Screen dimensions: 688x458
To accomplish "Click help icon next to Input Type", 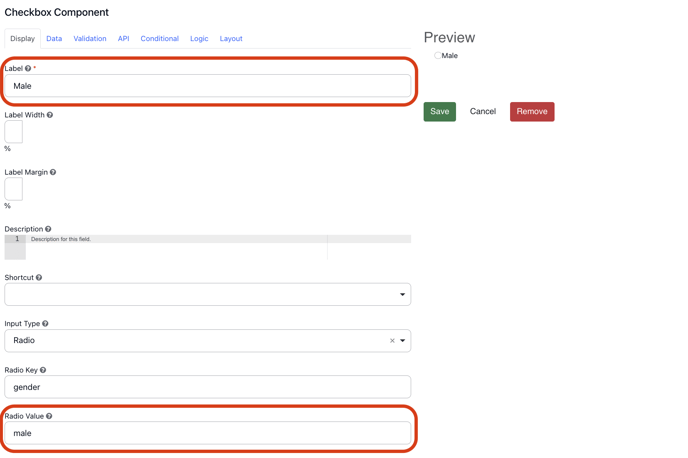I will click(x=45, y=324).
